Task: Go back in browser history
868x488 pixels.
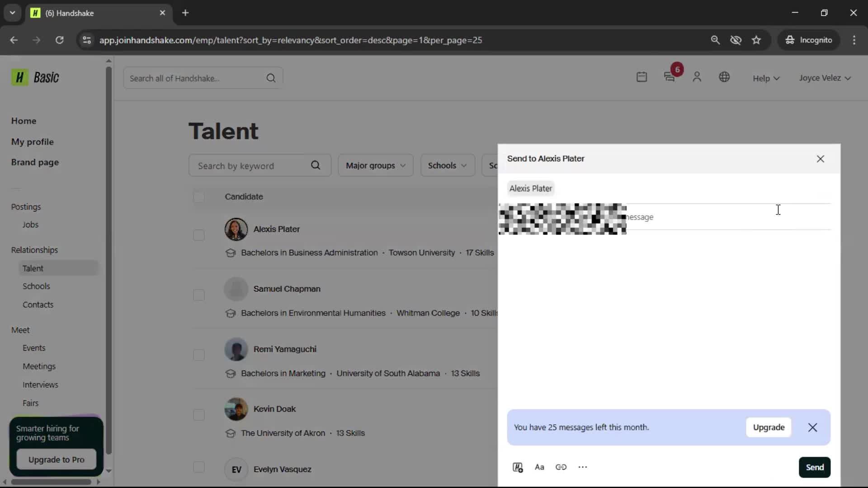Action: tap(14, 40)
